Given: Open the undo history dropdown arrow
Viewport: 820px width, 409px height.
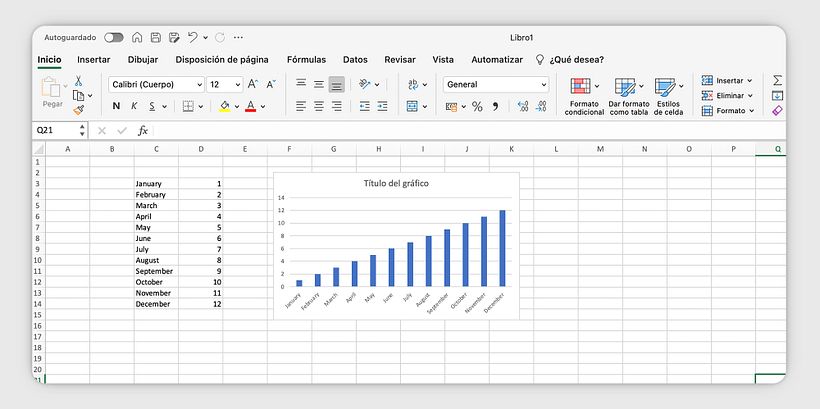Looking at the screenshot, I should point(205,38).
